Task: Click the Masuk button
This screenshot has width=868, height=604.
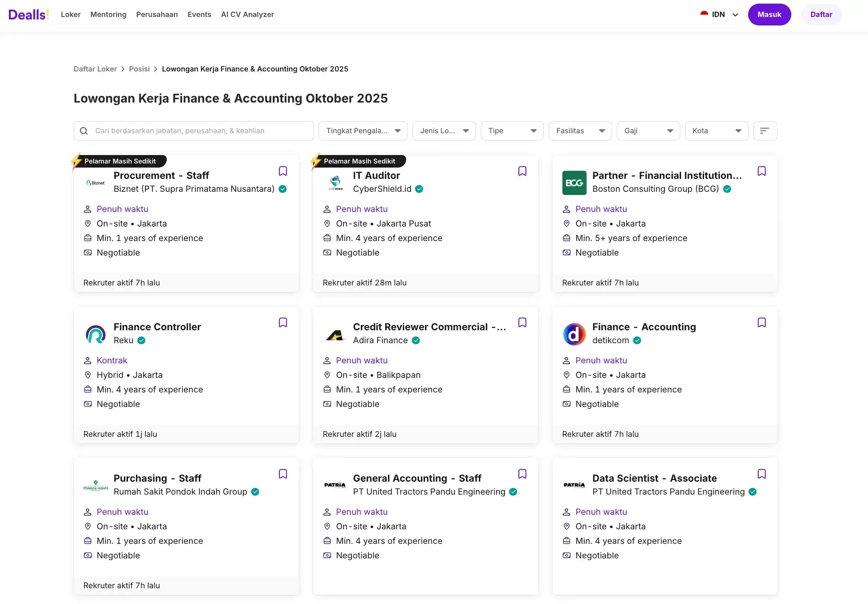Action: pyautogui.click(x=769, y=15)
